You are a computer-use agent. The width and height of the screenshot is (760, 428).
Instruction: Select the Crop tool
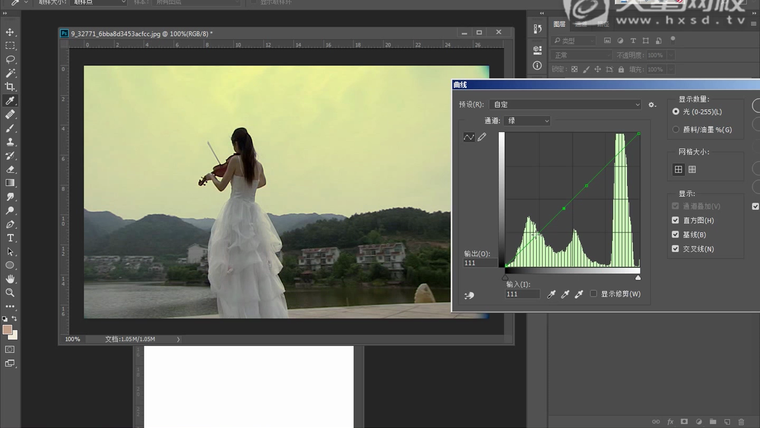[10, 87]
